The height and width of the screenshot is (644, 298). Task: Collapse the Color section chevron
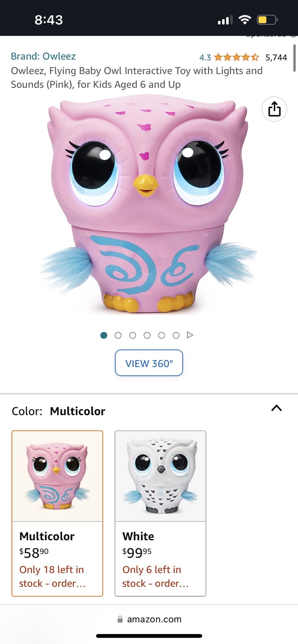point(276,408)
